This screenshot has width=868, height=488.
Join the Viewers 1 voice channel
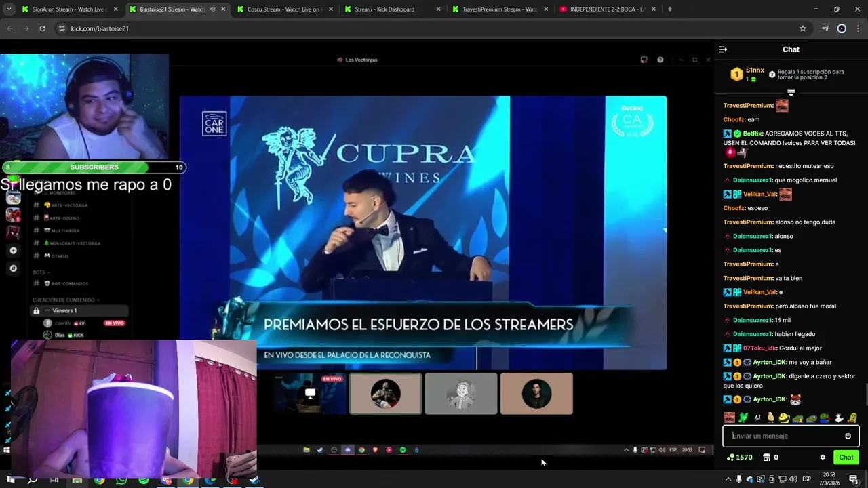pos(79,311)
